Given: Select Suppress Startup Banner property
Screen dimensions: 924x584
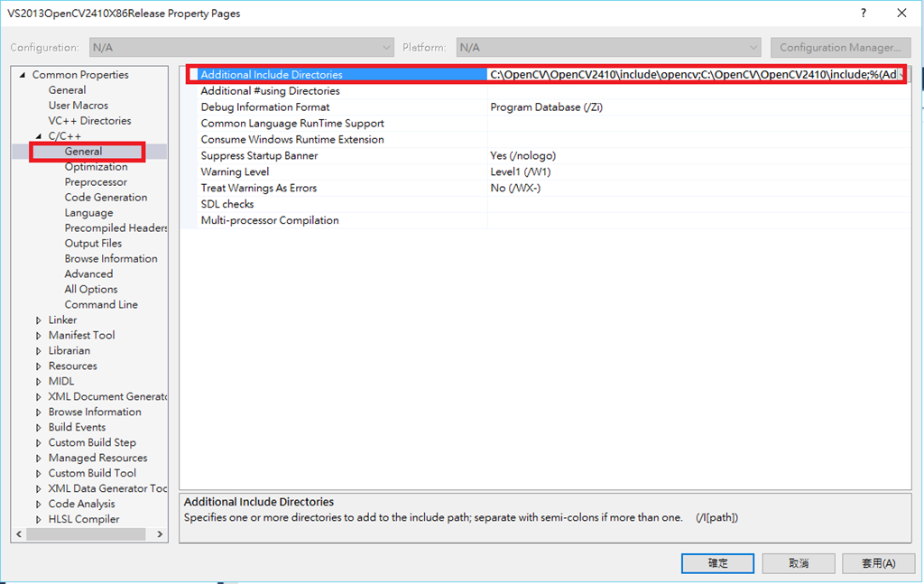Looking at the screenshot, I should pyautogui.click(x=259, y=155).
